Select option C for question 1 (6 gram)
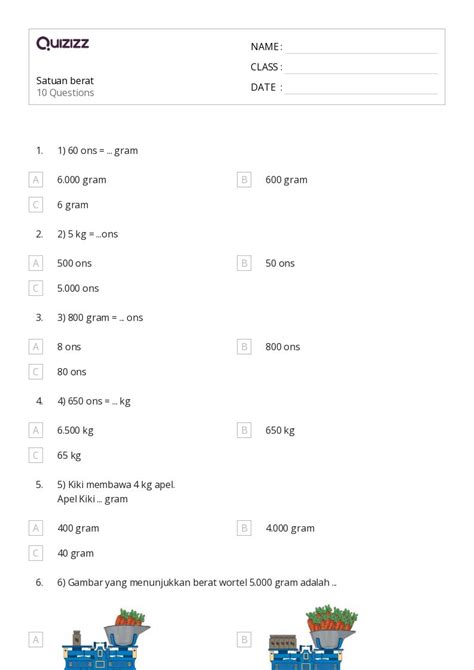This screenshot has height=670, width=474. [x=35, y=205]
